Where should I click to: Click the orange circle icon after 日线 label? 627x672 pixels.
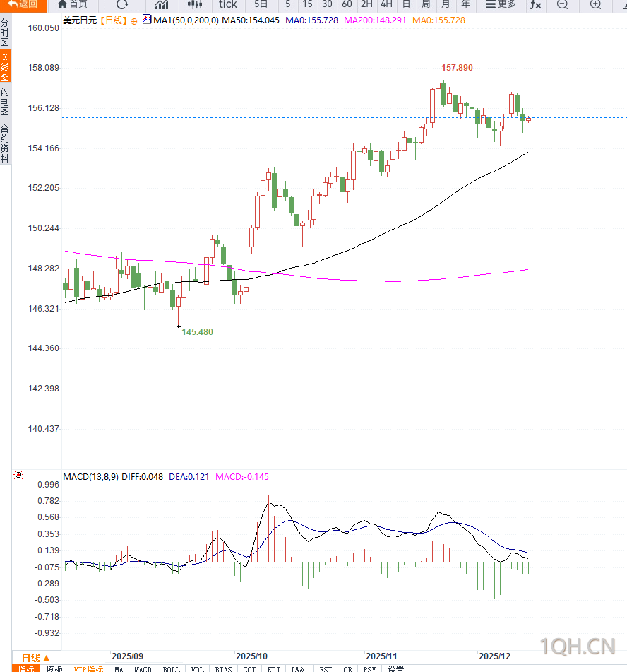coord(134,21)
